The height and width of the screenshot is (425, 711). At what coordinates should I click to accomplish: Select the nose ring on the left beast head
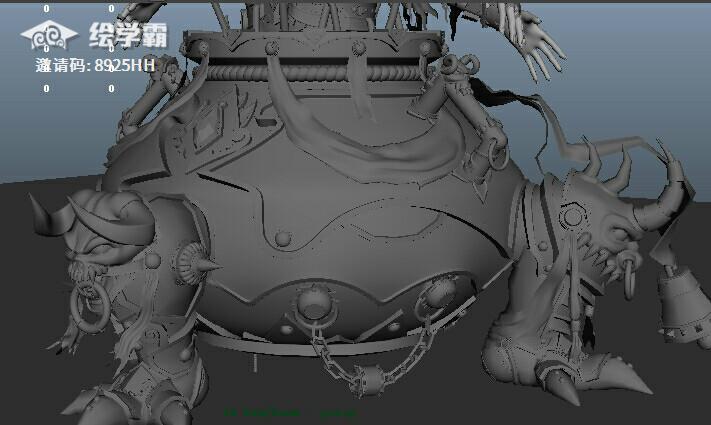[x=89, y=306]
